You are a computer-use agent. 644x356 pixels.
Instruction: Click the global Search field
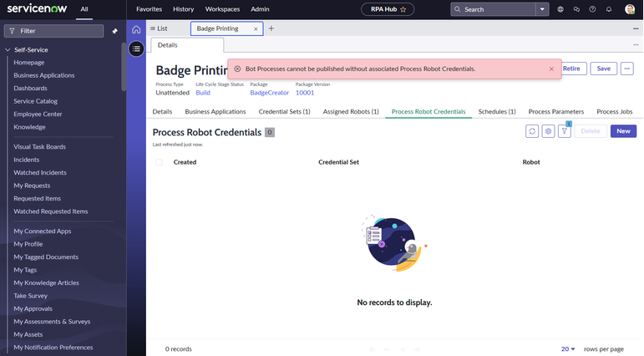pyautogui.click(x=493, y=9)
